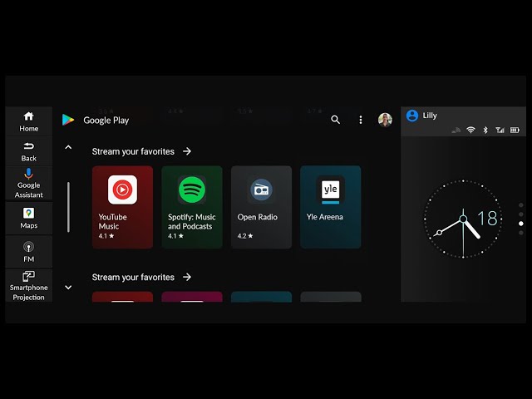The height and width of the screenshot is (399, 532).
Task: Click the Google Play logo
Action: pyautogui.click(x=68, y=120)
